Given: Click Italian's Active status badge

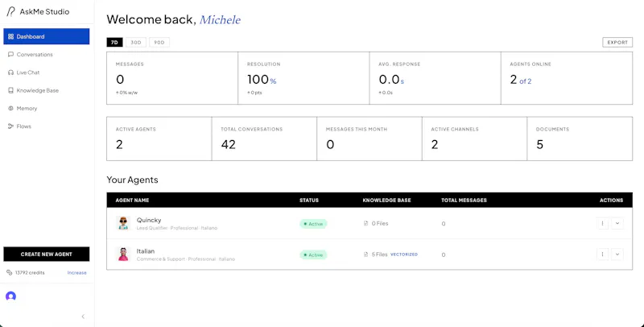Looking at the screenshot, I should [313, 255].
